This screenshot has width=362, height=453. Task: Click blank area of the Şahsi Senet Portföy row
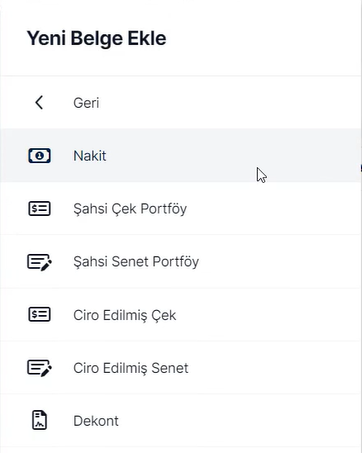(273, 262)
